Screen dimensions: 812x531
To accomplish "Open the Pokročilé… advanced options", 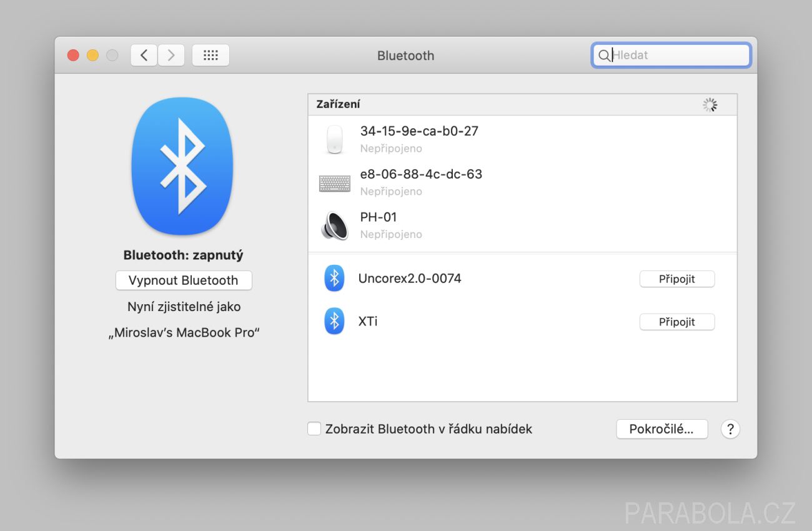I will [662, 429].
